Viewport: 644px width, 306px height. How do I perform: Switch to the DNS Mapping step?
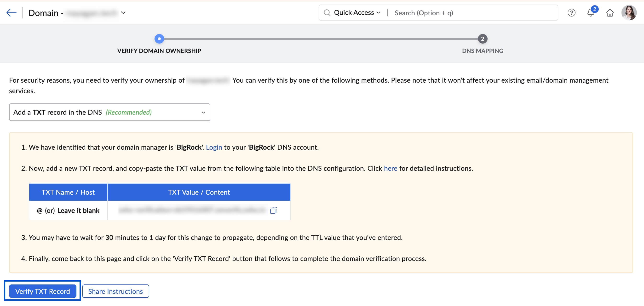point(483,51)
